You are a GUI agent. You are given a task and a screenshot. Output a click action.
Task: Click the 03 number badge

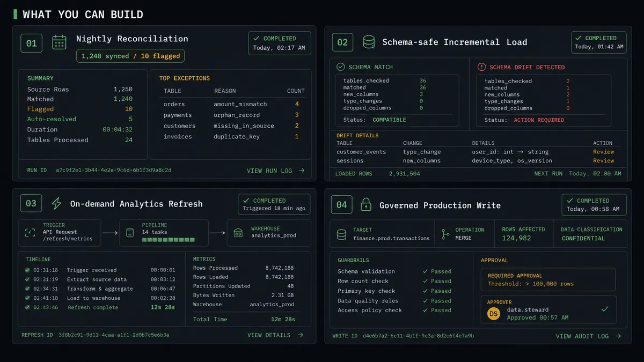pyautogui.click(x=31, y=204)
